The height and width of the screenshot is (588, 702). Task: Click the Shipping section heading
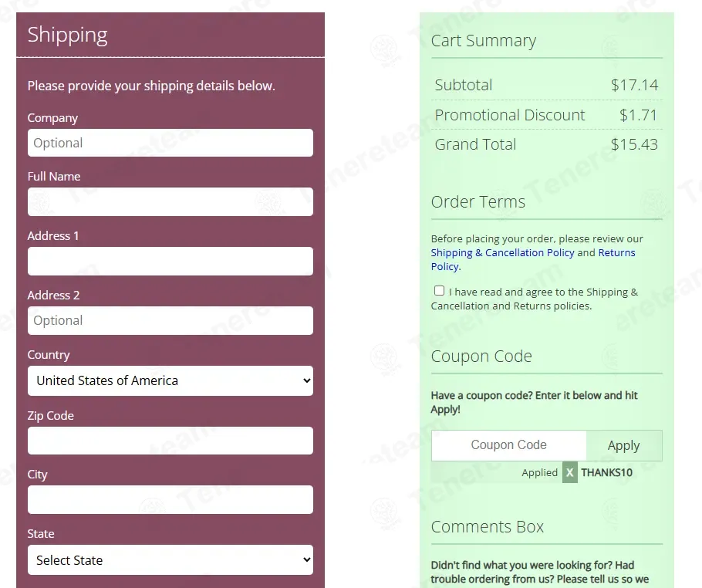click(68, 35)
